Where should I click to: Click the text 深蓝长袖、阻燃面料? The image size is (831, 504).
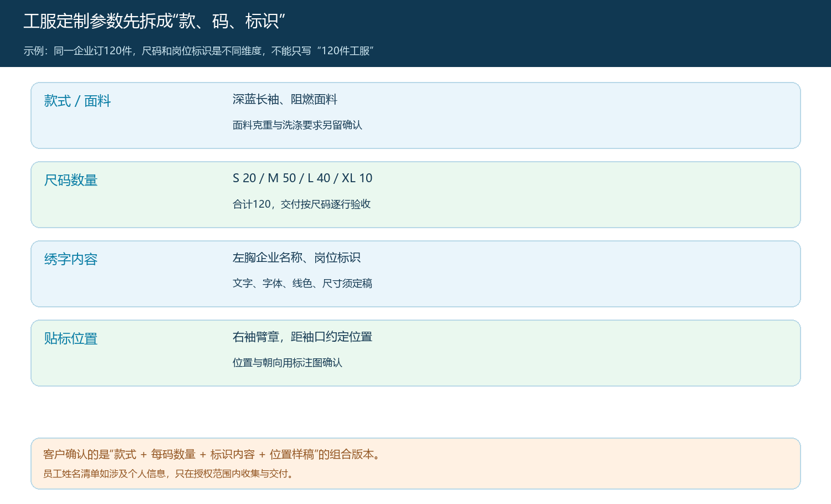pyautogui.click(x=285, y=99)
